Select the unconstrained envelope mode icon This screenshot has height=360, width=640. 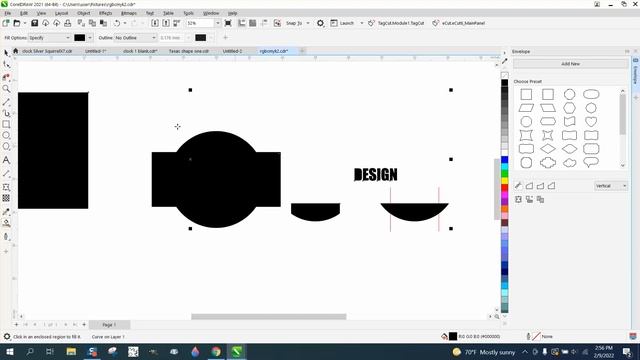518,186
